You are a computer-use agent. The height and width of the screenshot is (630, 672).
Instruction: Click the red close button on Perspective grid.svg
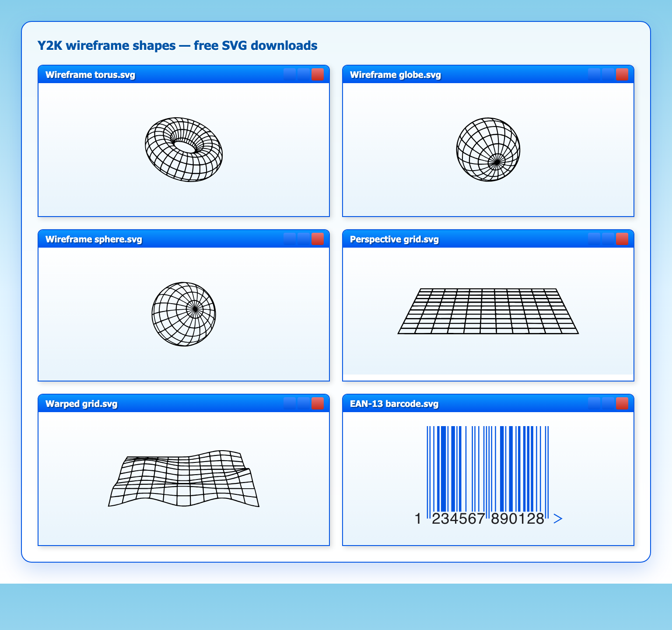[x=622, y=239]
